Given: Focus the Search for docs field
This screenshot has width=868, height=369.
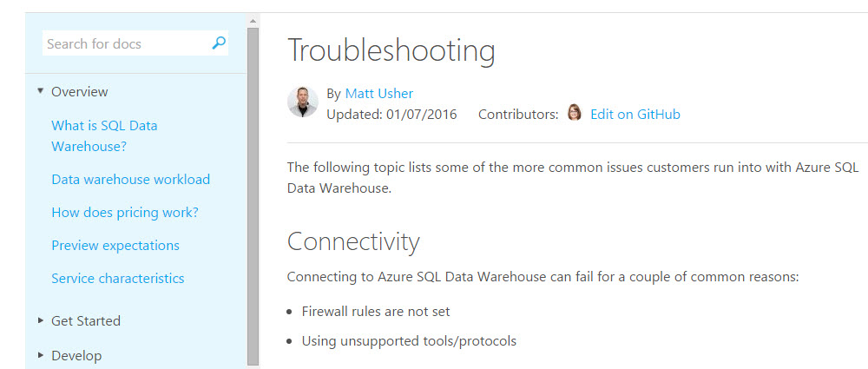Looking at the screenshot, I should coord(126,43).
